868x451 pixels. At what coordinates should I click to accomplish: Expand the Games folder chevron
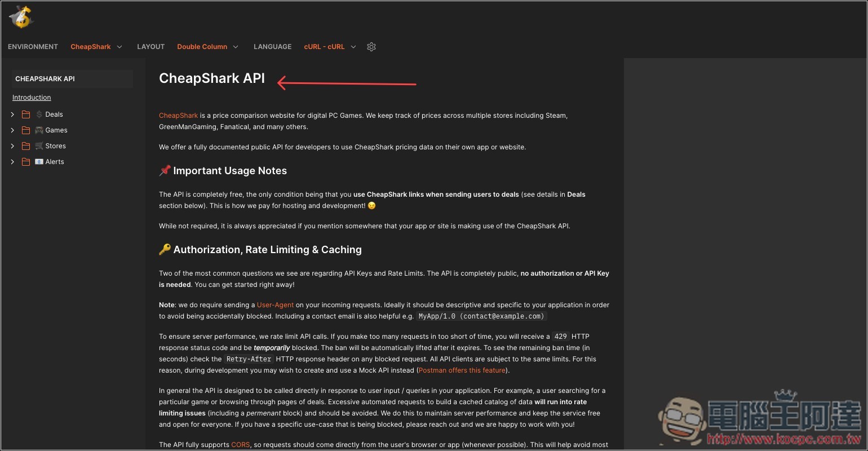click(x=12, y=130)
